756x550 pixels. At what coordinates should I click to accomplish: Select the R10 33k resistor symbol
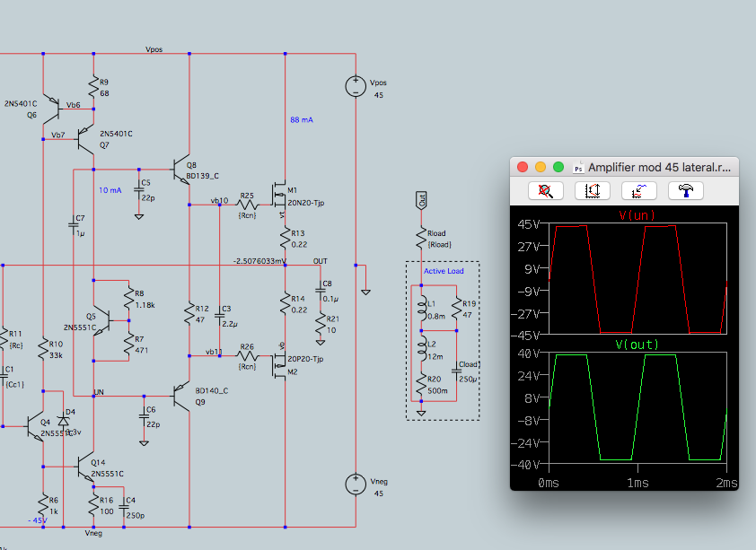pyautogui.click(x=43, y=349)
